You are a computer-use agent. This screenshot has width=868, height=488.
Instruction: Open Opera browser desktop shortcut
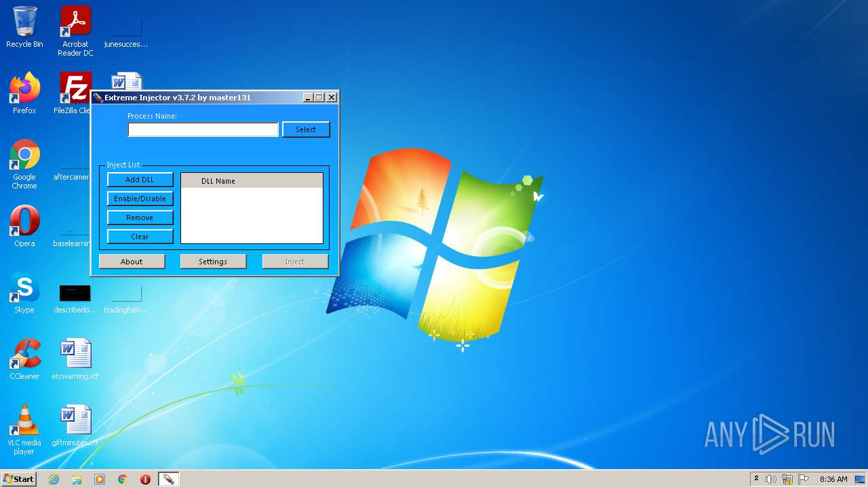pyautogui.click(x=24, y=226)
